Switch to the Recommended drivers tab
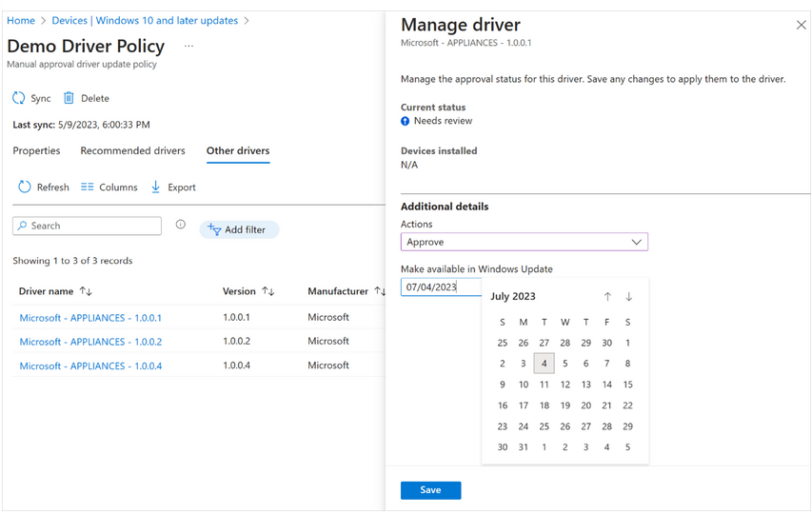 (x=132, y=150)
